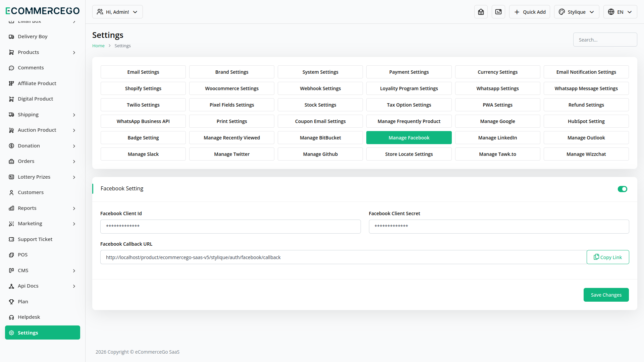Screen dimensions: 644x362
Task: Open the Manage Tawk.to tab
Action: pyautogui.click(x=497, y=154)
